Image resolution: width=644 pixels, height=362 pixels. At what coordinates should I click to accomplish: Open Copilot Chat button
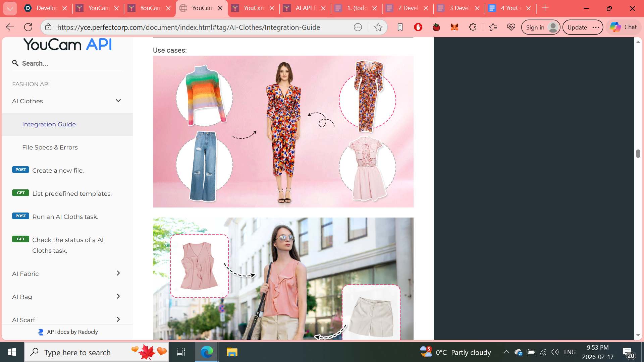pyautogui.click(x=624, y=27)
